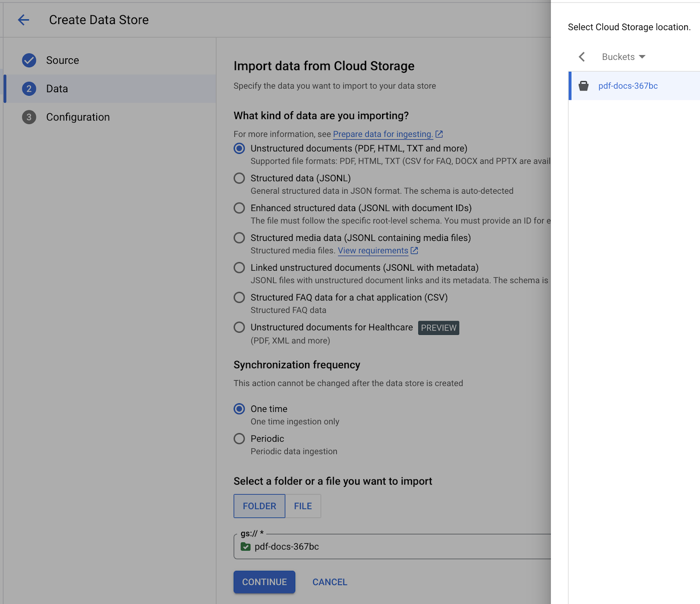Open the Buckets dropdown
The image size is (700, 604).
click(x=623, y=57)
